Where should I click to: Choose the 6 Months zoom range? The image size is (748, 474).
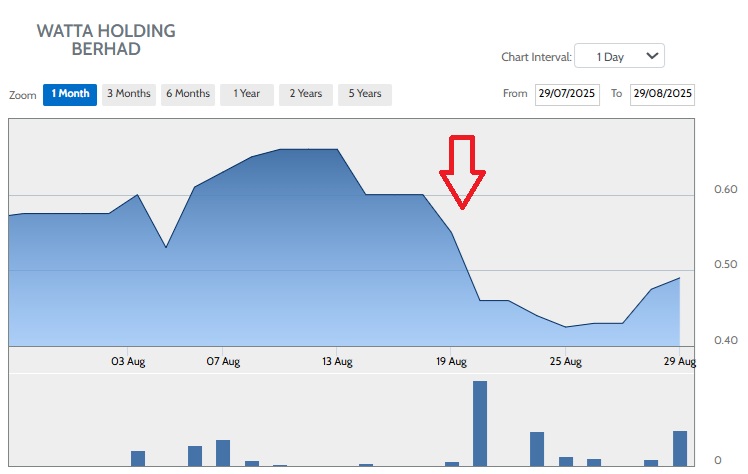tap(188, 94)
